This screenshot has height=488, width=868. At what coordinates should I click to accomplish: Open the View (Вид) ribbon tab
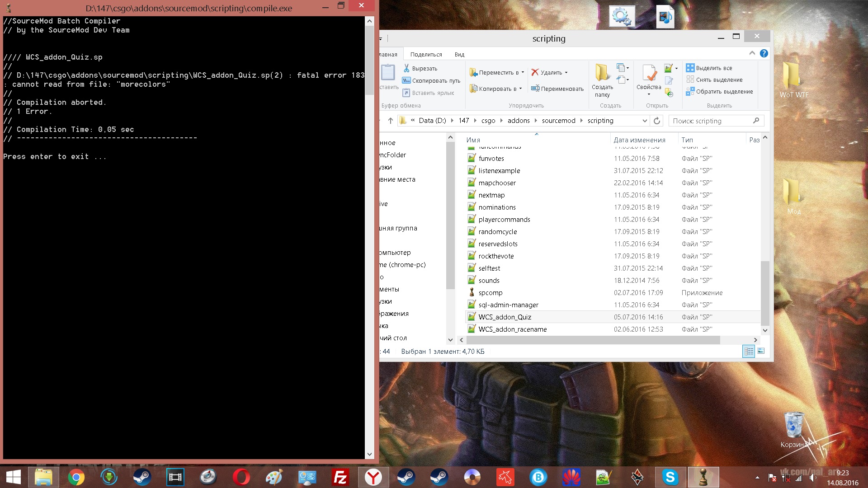pyautogui.click(x=459, y=54)
